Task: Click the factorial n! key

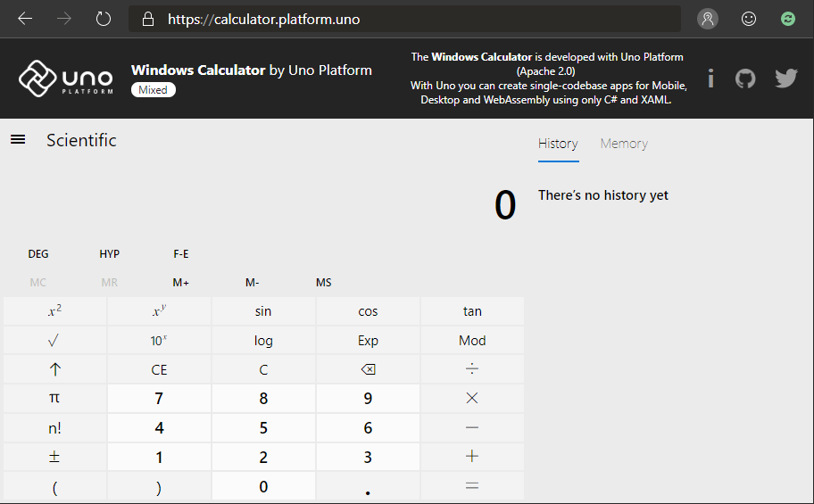Action: tap(54, 427)
